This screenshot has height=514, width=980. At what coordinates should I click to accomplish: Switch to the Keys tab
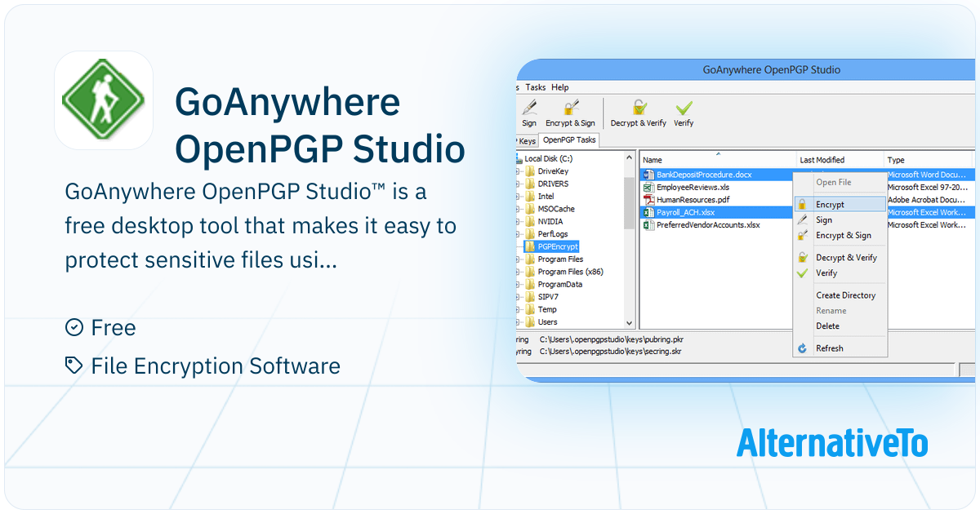(x=527, y=141)
